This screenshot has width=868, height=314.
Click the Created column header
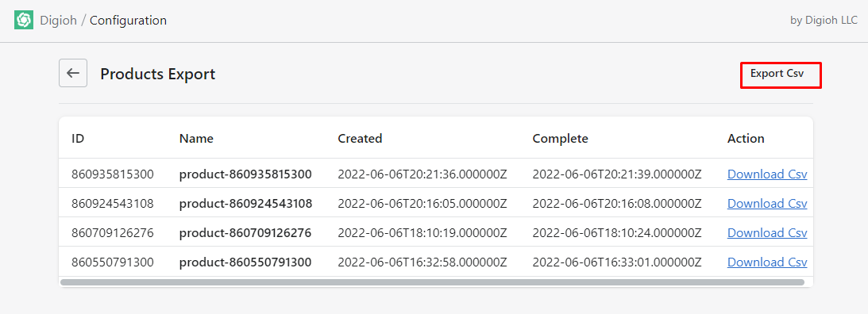pyautogui.click(x=360, y=138)
